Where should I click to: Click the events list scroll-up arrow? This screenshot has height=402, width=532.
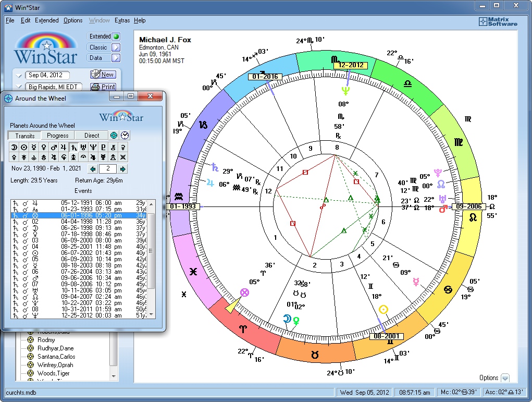click(151, 204)
